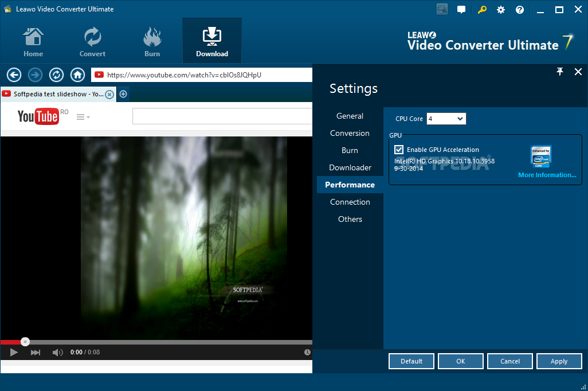This screenshot has height=391, width=588.
Task: Open the Conversion settings section
Action: (x=350, y=133)
